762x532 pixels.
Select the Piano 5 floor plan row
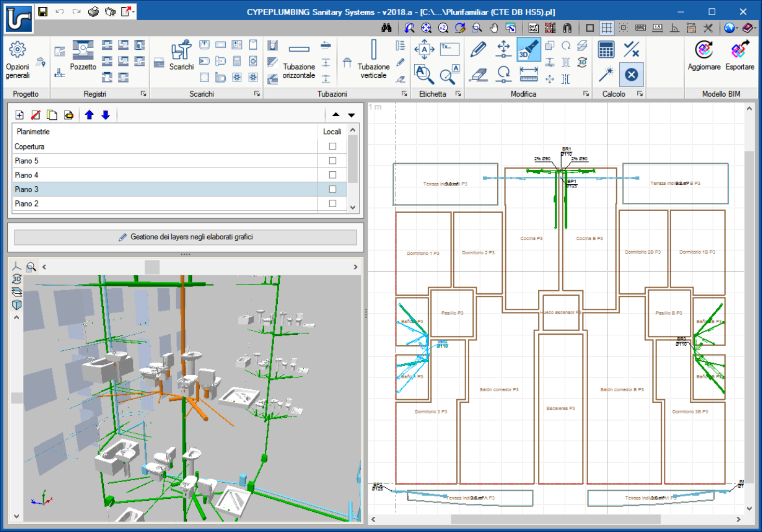coord(165,161)
